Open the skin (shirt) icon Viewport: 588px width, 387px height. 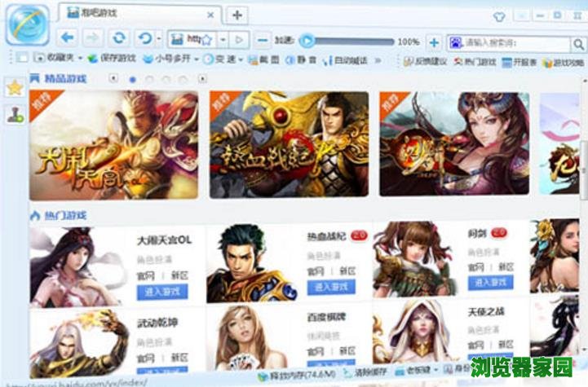[499, 16]
